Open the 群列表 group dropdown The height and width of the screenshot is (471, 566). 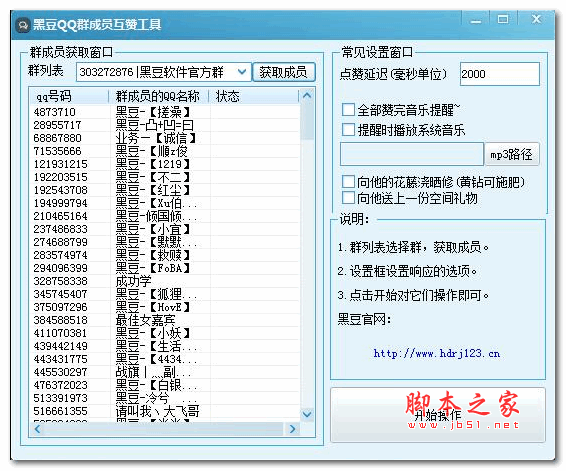click(243, 72)
